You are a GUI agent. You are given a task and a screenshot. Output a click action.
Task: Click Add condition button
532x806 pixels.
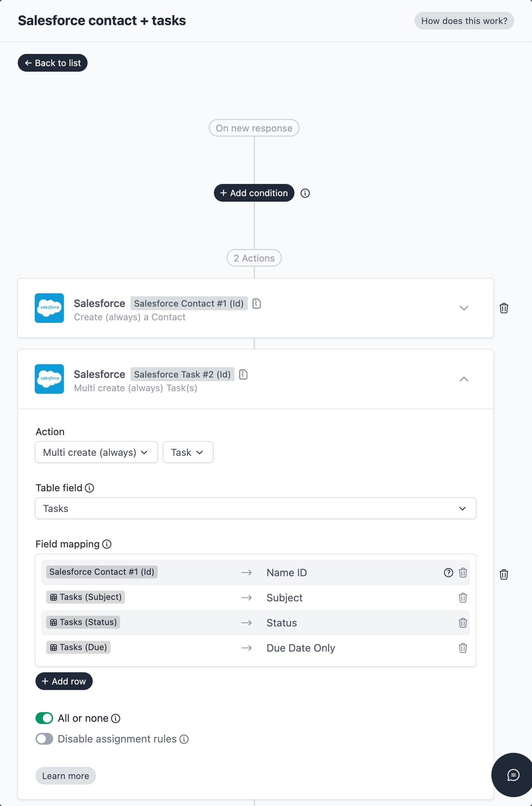pyautogui.click(x=254, y=193)
